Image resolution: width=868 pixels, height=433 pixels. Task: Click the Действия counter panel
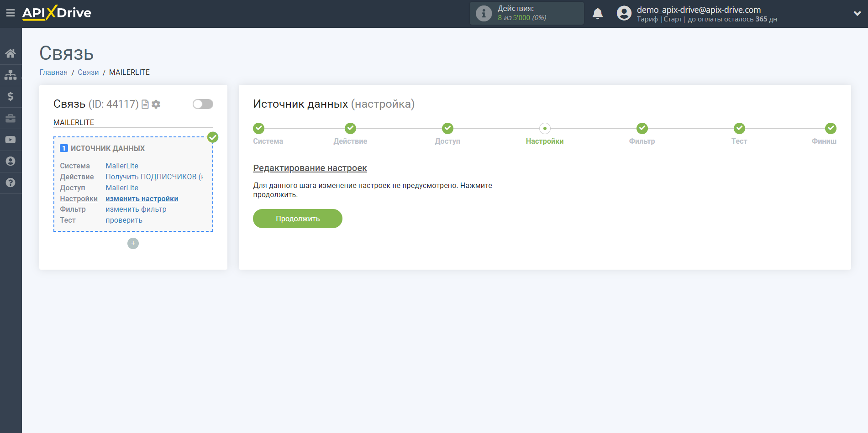(x=526, y=13)
